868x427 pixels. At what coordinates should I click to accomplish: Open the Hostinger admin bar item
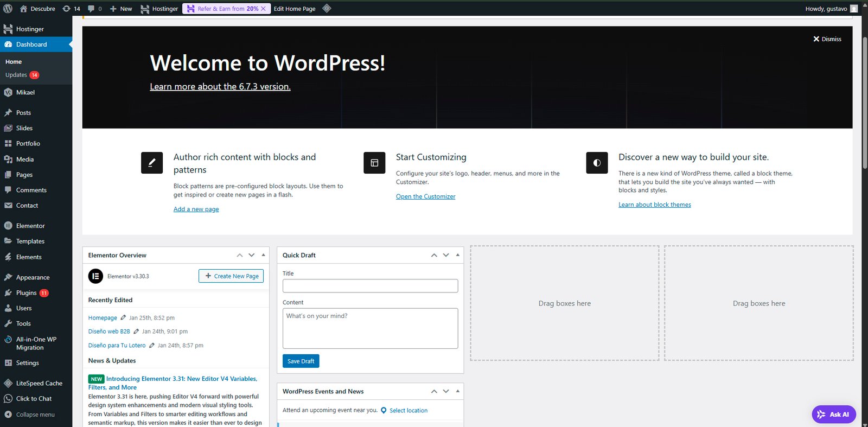(x=159, y=9)
